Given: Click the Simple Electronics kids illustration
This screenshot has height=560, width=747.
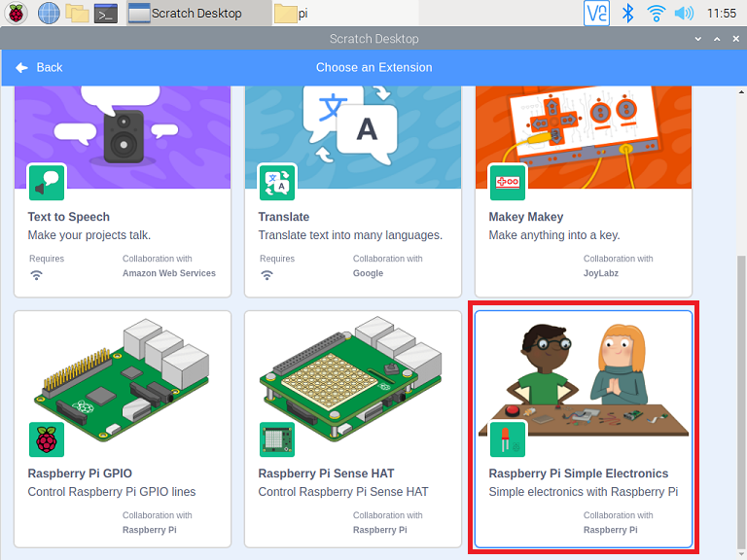Looking at the screenshot, I should tap(584, 379).
